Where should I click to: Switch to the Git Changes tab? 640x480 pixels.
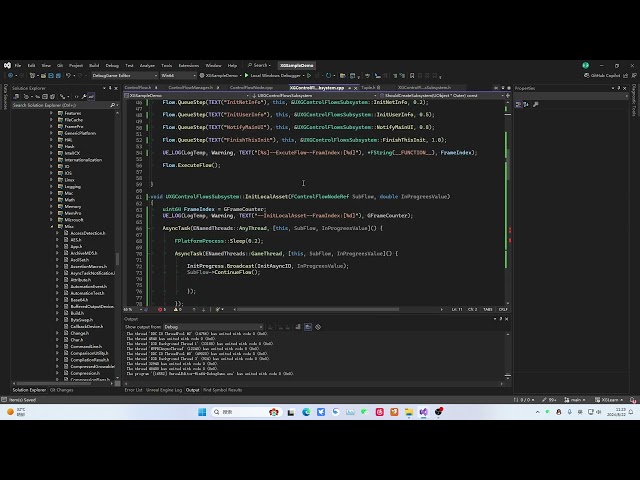point(62,390)
